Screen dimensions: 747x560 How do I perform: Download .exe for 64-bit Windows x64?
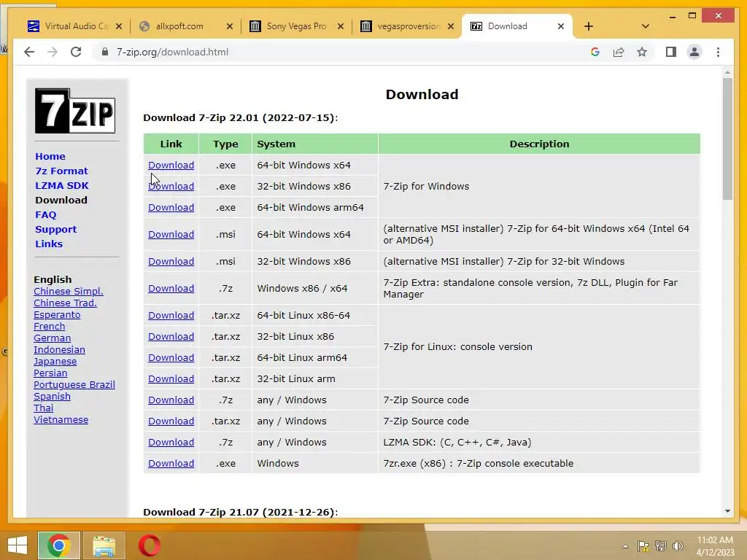pyautogui.click(x=171, y=166)
